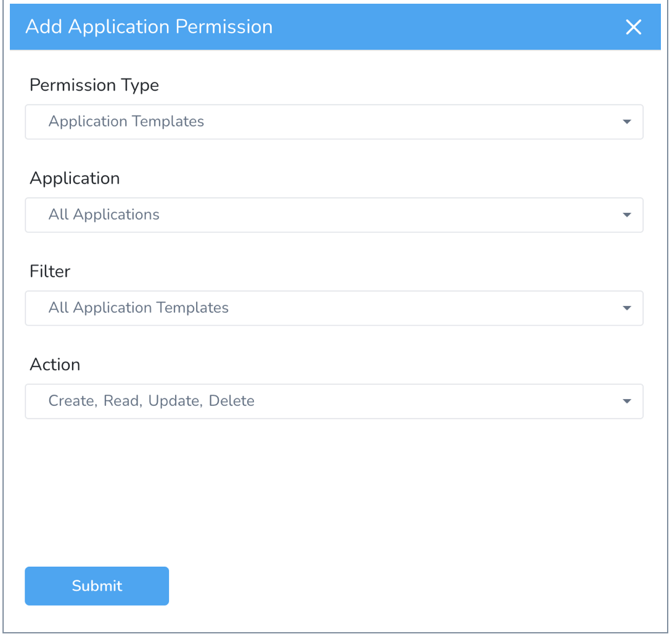Open the Application Templates permission type selector
This screenshot has width=672, height=634.
(334, 121)
